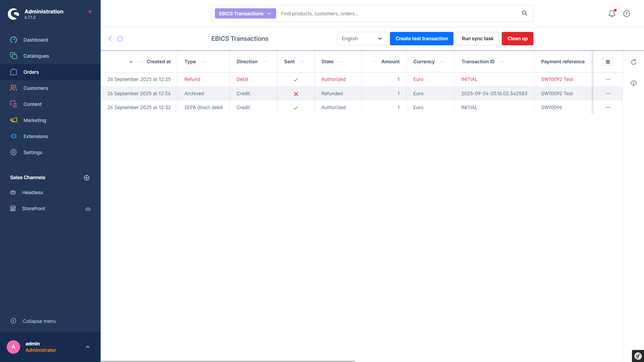Click the back arrow next to the page title

click(x=110, y=39)
